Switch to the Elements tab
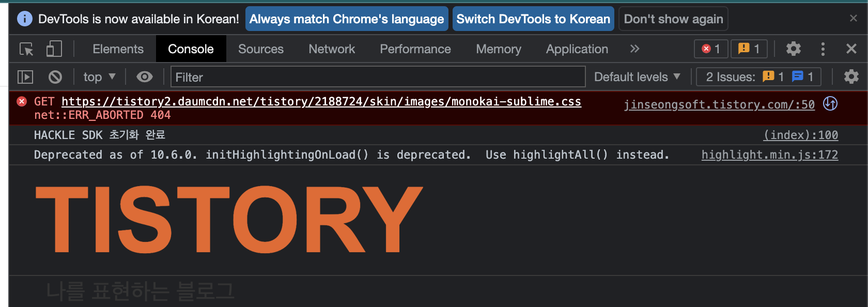The image size is (868, 307). coord(118,49)
